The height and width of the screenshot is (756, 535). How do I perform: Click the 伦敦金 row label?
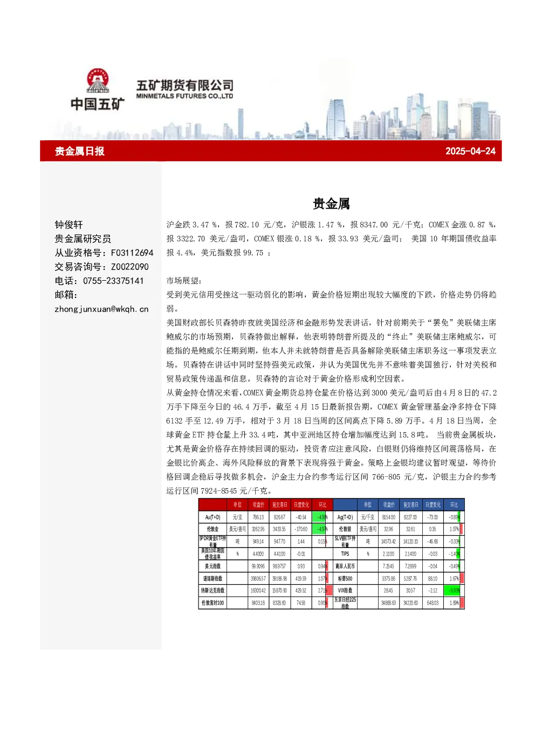point(212,529)
